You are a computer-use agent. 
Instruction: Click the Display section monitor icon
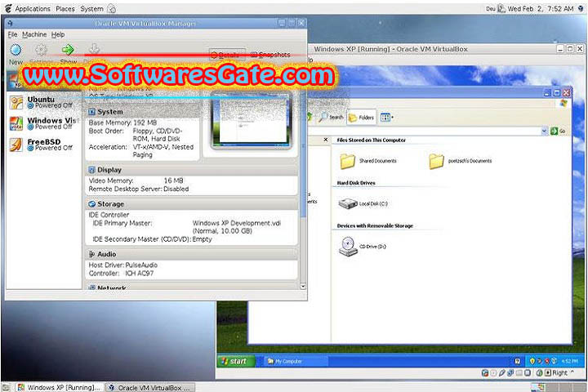pyautogui.click(x=91, y=170)
